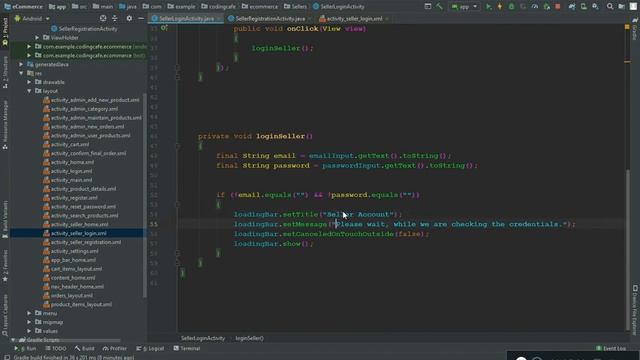640x360 pixels.
Task: Click Scroll from Source target icon in Project panel
Action: tap(103, 18)
